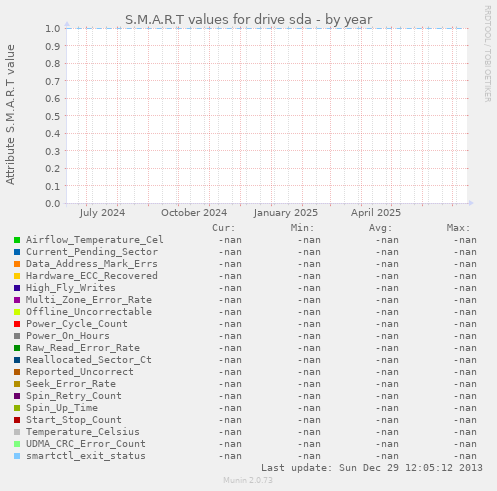
Task: Select the 'Data_Address_Mark_Errs' legend label
Action: [92, 264]
